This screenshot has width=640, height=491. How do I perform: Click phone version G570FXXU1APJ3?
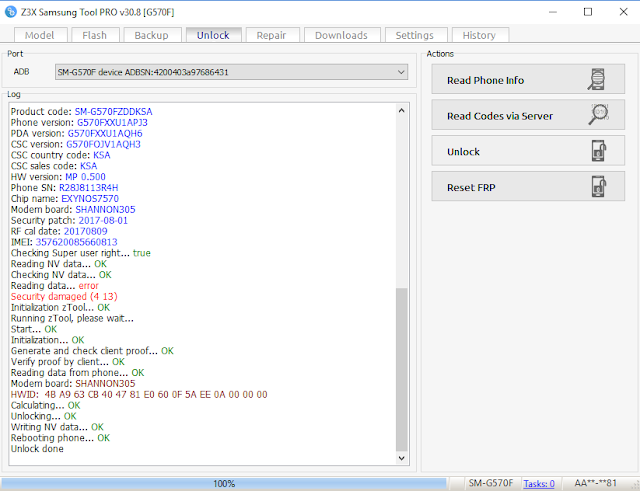(x=112, y=123)
